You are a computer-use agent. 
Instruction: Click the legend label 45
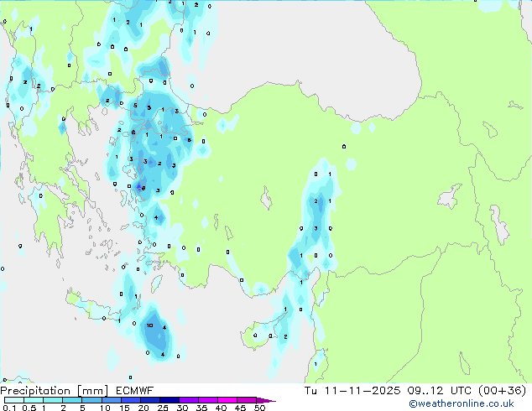[240, 408]
